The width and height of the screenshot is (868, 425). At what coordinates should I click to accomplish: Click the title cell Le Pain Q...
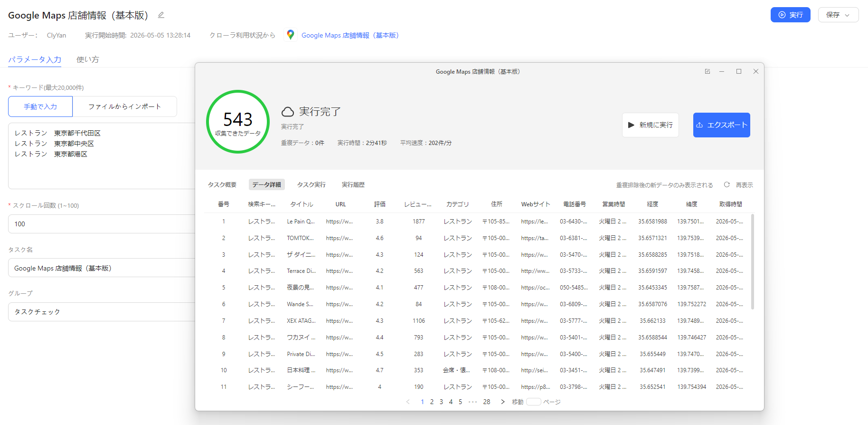(x=301, y=222)
